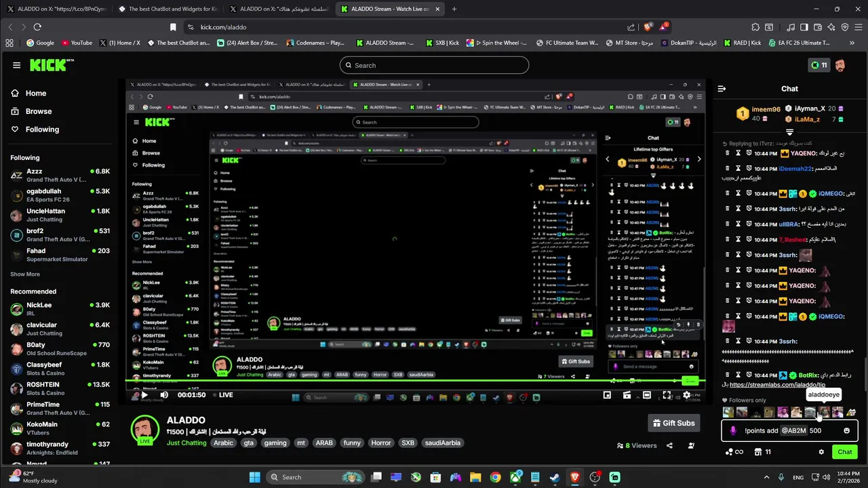
Task: Open the browser main menu
Action: tap(859, 27)
